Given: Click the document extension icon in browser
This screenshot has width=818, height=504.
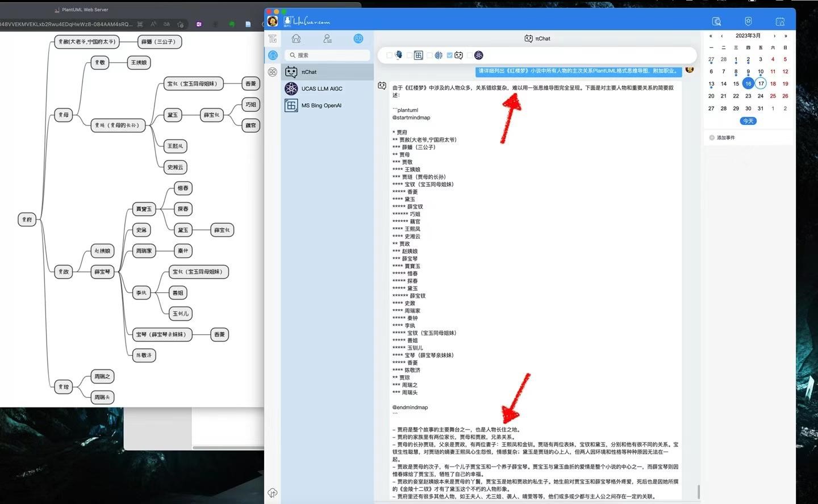Looking at the screenshot, I should click(x=248, y=24).
